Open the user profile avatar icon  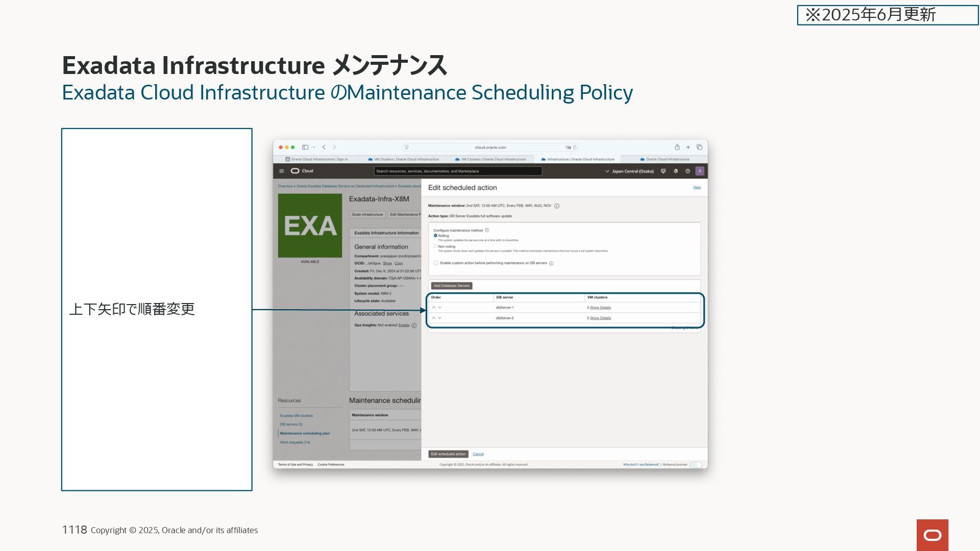coord(700,171)
